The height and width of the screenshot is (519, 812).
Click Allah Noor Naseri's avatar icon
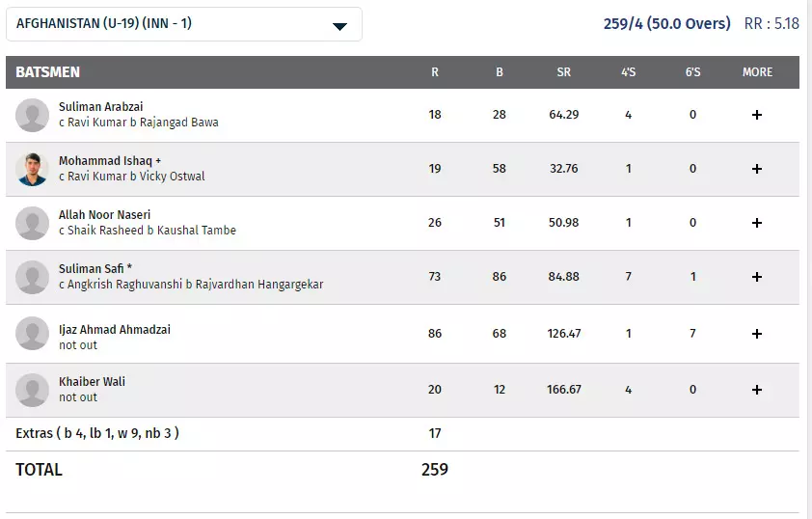32,224
